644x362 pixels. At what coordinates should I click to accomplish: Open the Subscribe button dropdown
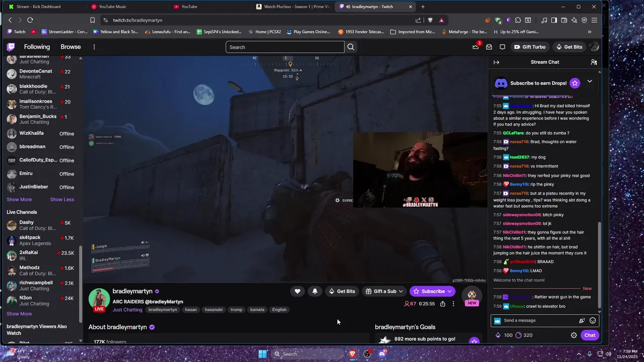pos(450,291)
